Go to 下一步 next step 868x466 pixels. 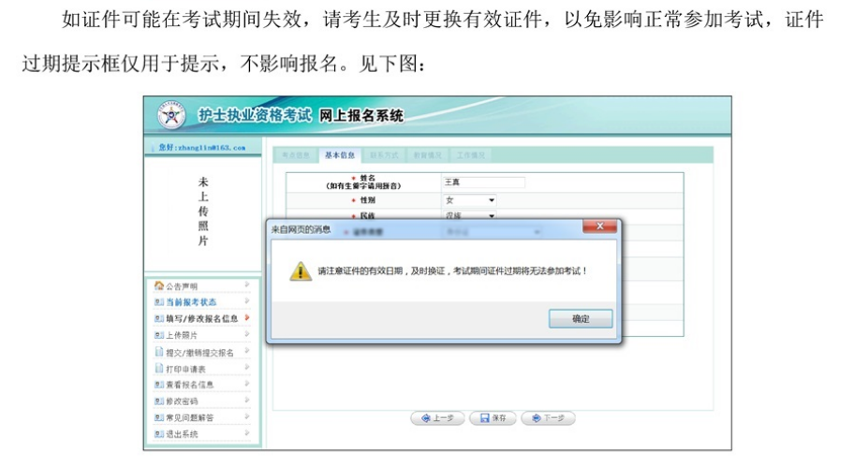click(548, 418)
